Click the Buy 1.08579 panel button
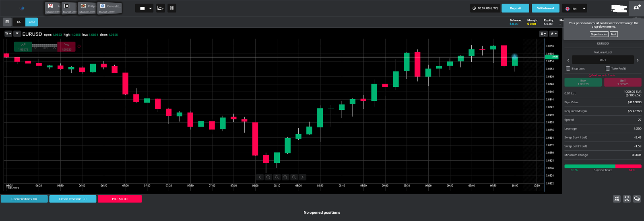 [x=583, y=82]
